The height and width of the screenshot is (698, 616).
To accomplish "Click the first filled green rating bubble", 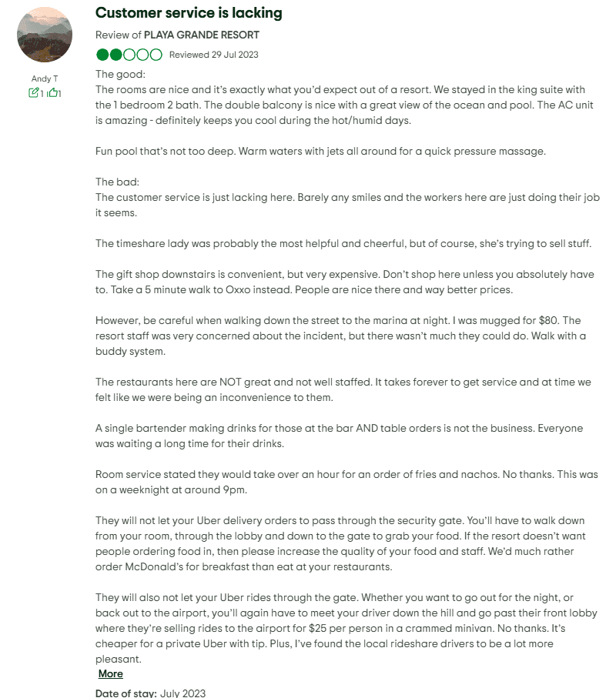I will [102, 55].
